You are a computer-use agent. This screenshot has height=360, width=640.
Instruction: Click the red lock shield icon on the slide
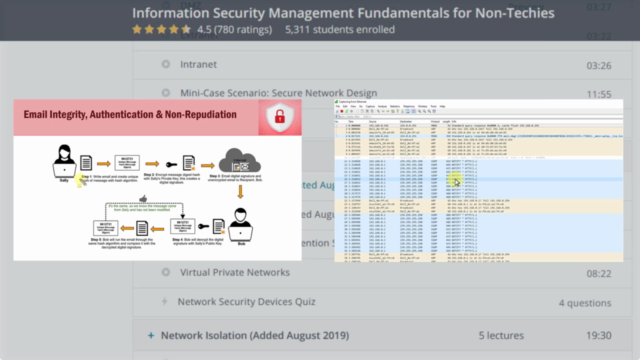coord(280,118)
